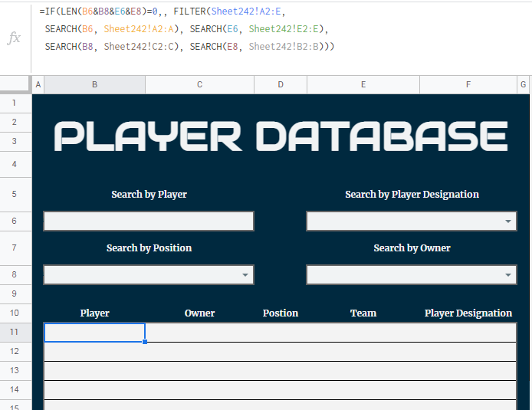Click the 'Team' results column heading
The height and width of the screenshot is (410, 532).
363,313
